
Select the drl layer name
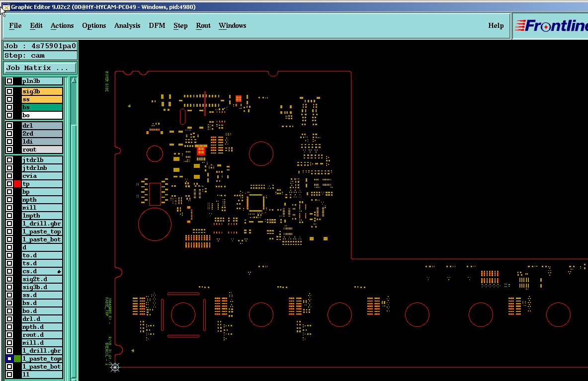(x=42, y=126)
